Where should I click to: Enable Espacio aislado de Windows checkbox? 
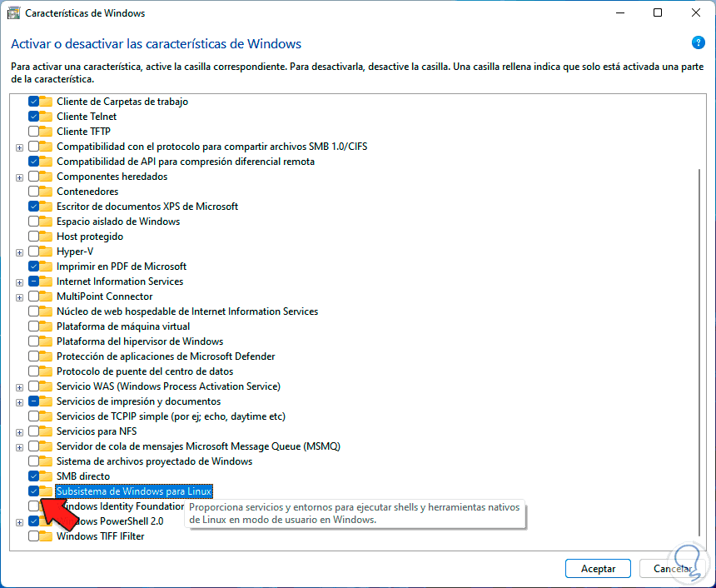33,222
